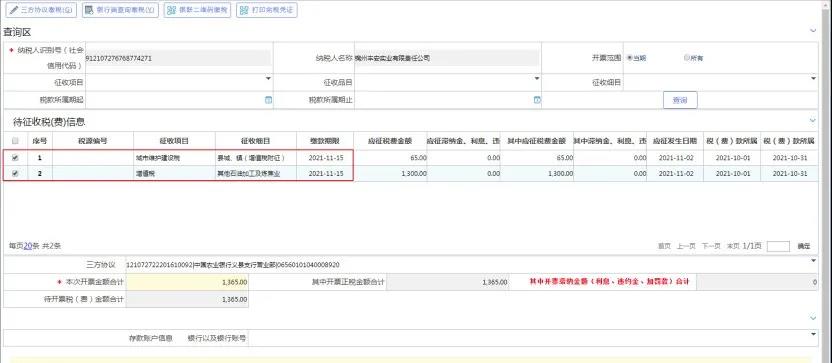Image resolution: width=832 pixels, height=363 pixels.
Task: Click the 本次开票金额合计 input field
Action: click(187, 282)
